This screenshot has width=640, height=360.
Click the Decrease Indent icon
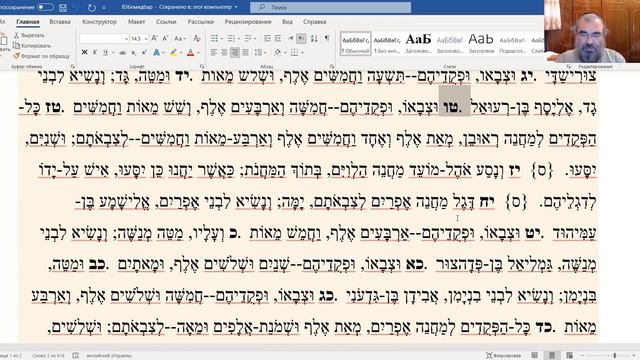coord(267,38)
